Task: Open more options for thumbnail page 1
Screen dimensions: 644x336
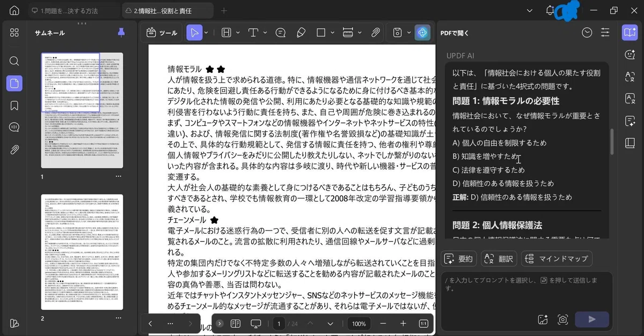Action: click(119, 176)
